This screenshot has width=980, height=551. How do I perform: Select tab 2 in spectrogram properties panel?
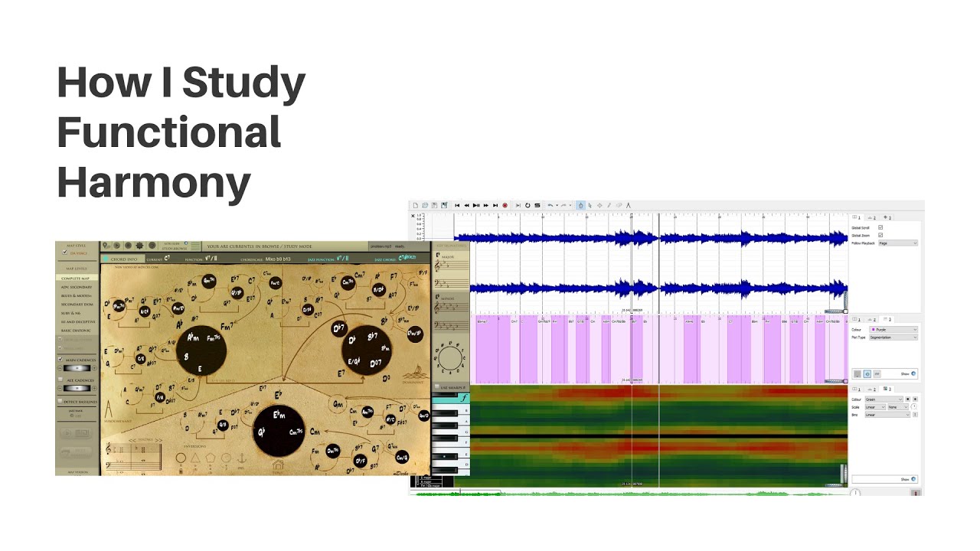click(872, 389)
